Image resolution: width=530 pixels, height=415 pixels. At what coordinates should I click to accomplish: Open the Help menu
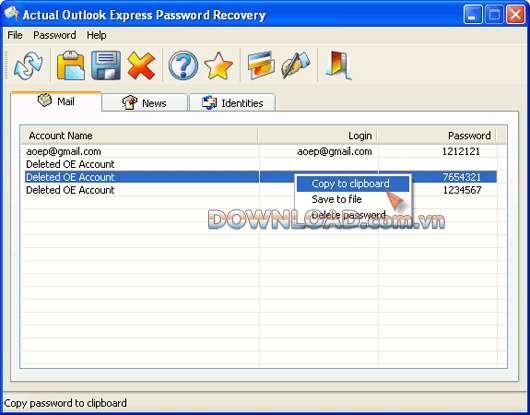(96, 35)
